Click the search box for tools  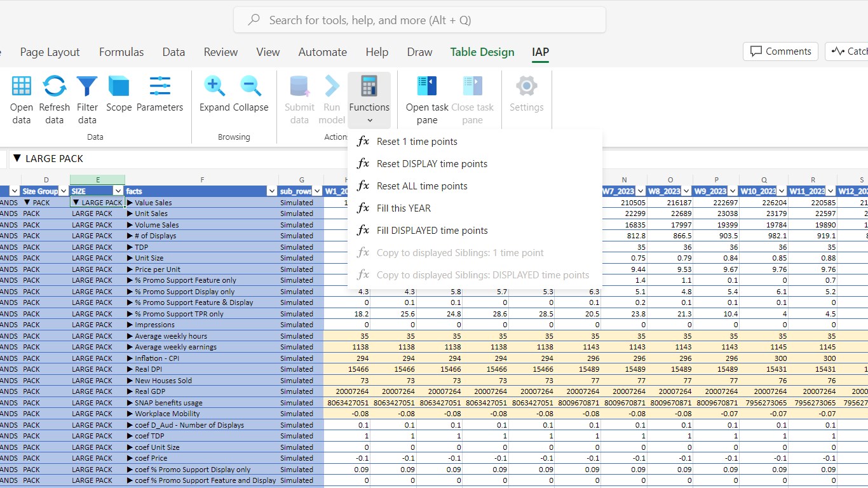point(419,20)
